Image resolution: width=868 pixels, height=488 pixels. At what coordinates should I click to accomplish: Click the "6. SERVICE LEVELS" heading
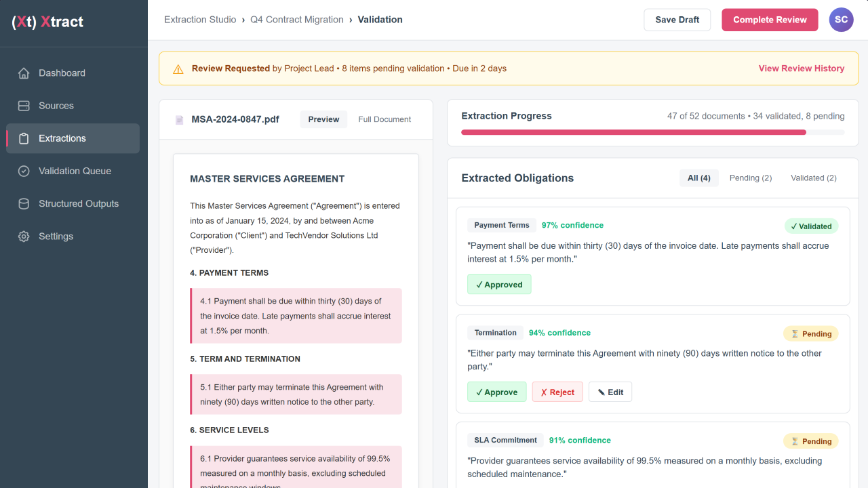pos(229,430)
